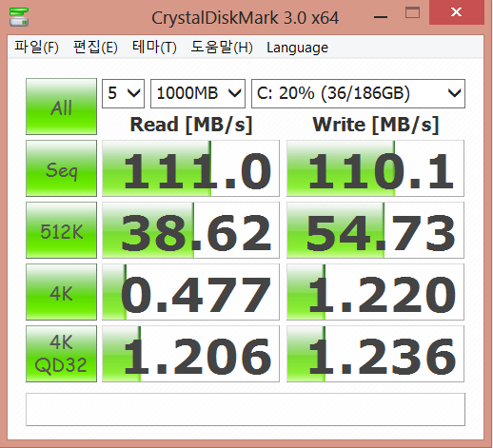Click the Seq read result 111.0
Image resolution: width=493 pixels, height=448 pixels.
click(x=190, y=168)
